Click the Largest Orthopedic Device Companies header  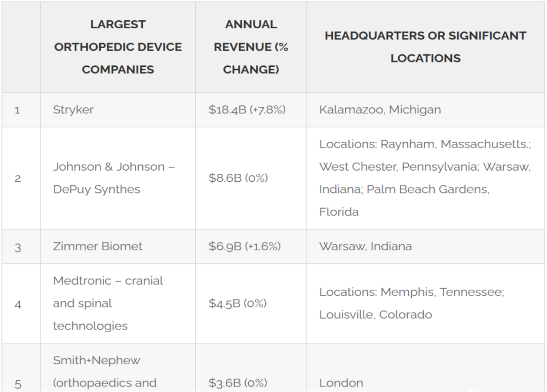(x=118, y=47)
